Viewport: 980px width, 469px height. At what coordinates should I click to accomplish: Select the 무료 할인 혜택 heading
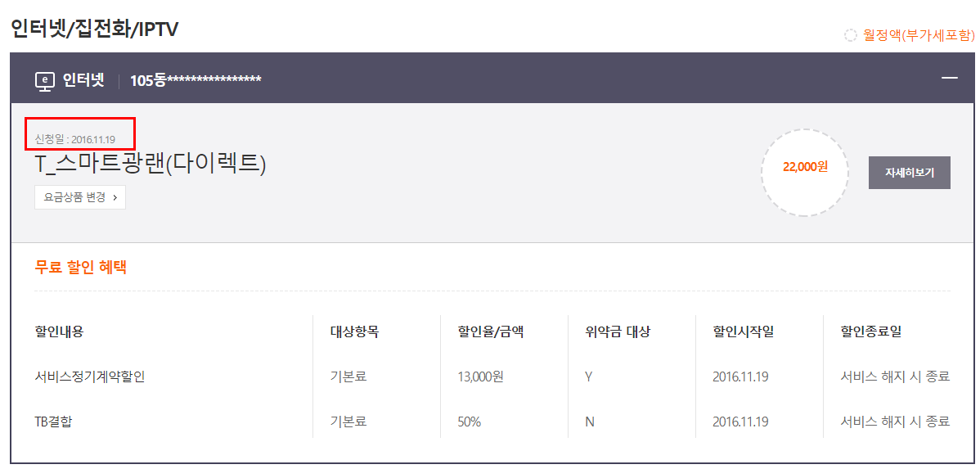pos(80,267)
